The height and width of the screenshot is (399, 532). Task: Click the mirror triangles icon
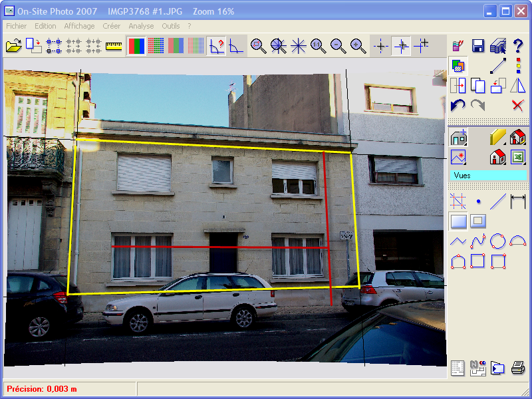pos(518,86)
